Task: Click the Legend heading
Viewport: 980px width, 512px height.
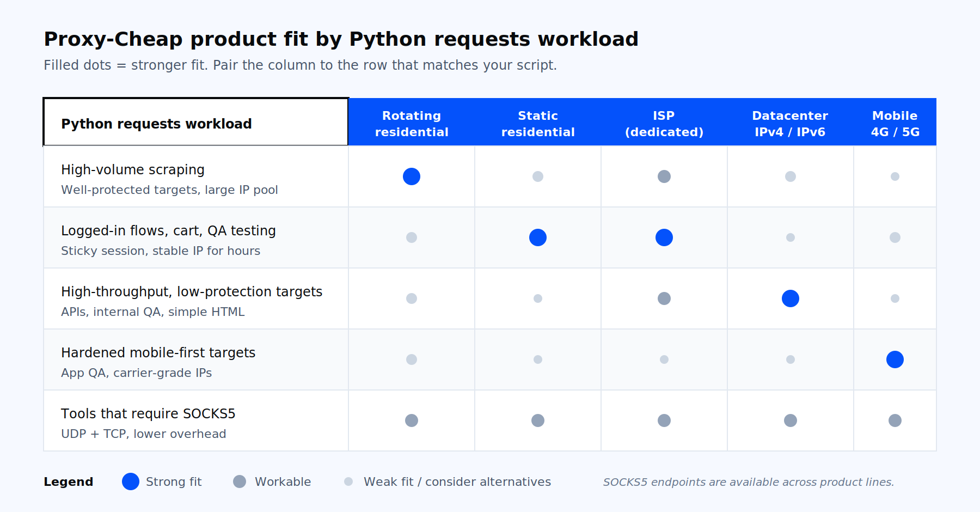Action: pyautogui.click(x=69, y=482)
